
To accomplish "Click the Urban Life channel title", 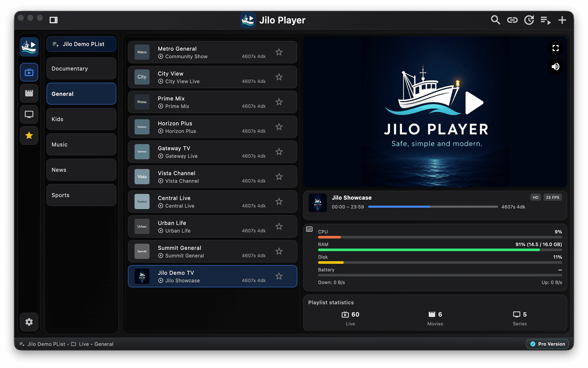I will tap(172, 223).
